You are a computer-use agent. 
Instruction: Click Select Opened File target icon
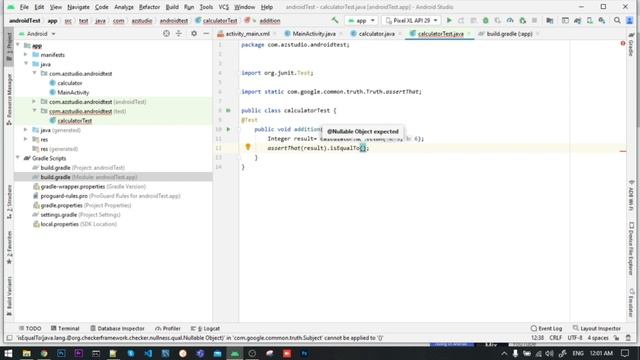pyautogui.click(x=166, y=33)
